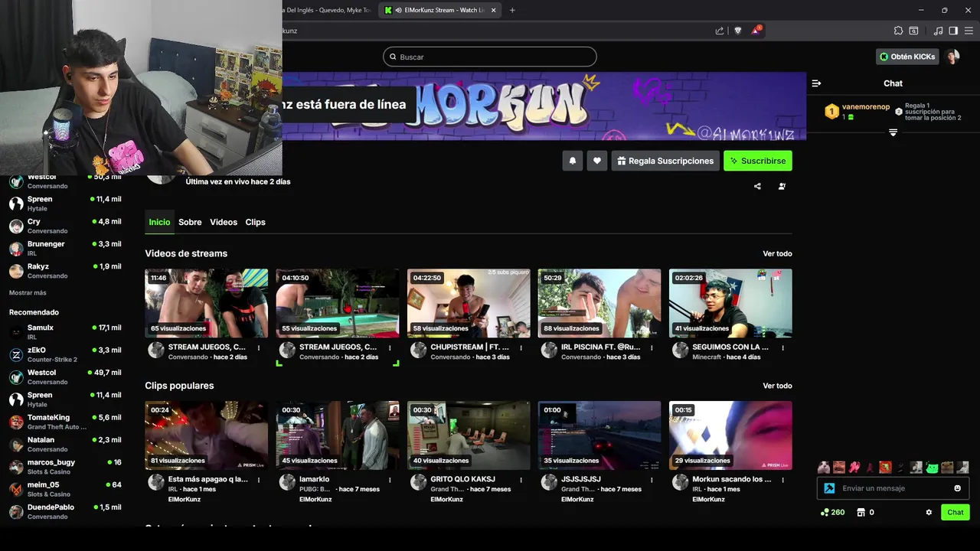Open options for GRITO QLO KAKSJ clip

(521, 480)
